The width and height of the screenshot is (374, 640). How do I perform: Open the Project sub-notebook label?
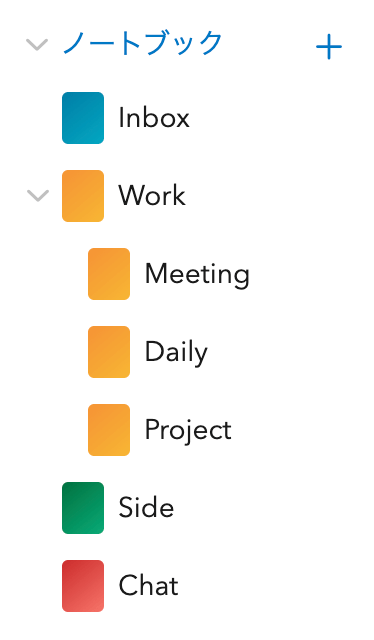coord(188,431)
